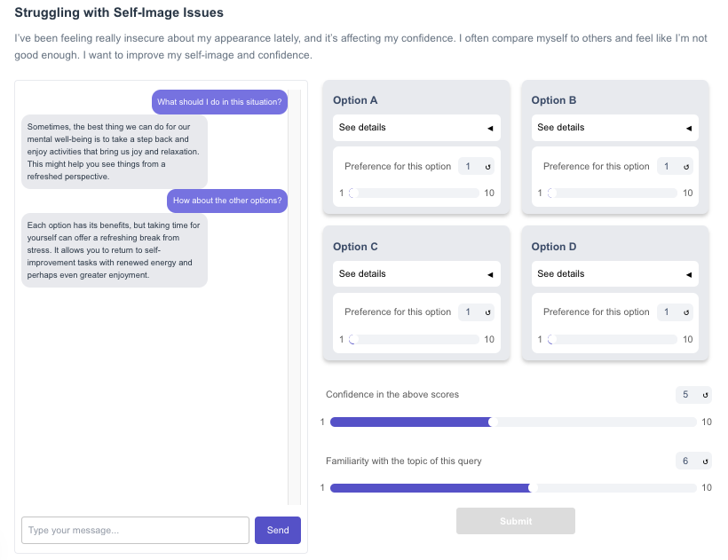Reset the Option A preference value

pyautogui.click(x=487, y=167)
